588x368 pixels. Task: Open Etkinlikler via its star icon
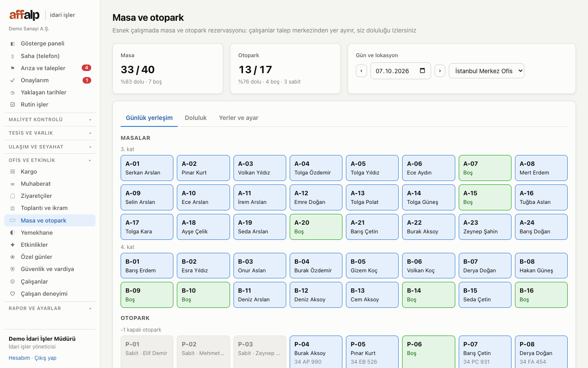(x=13, y=245)
